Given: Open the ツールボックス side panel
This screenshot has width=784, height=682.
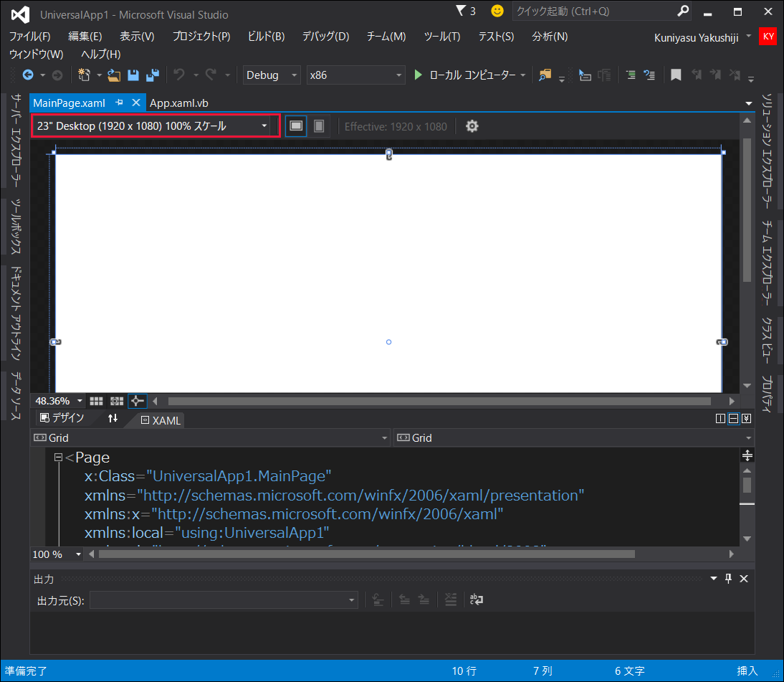Looking at the screenshot, I should coord(16,227).
